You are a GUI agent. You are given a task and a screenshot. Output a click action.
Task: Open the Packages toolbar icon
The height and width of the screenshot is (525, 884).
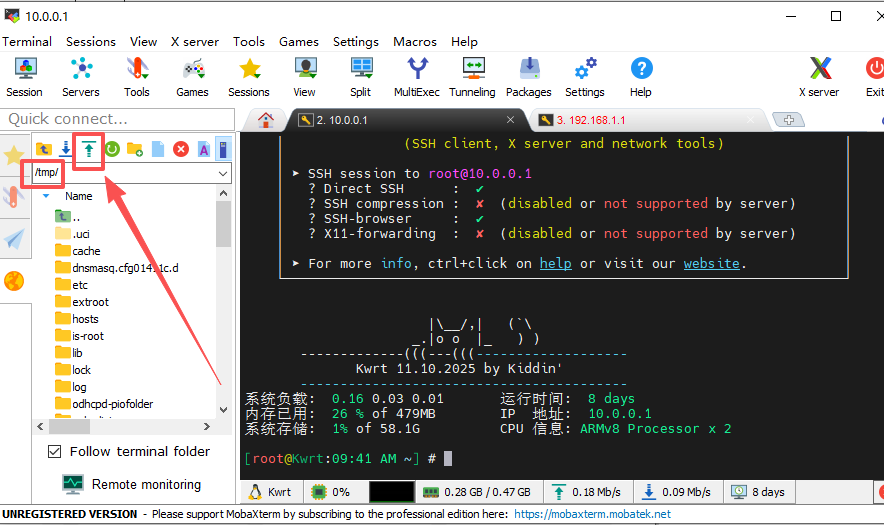529,77
